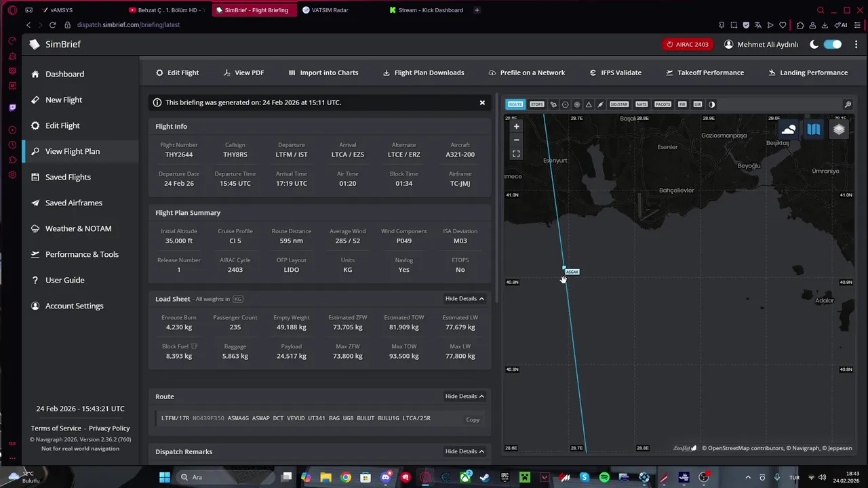The width and height of the screenshot is (868, 488).
Task: Zoom out on the map
Action: (x=516, y=140)
